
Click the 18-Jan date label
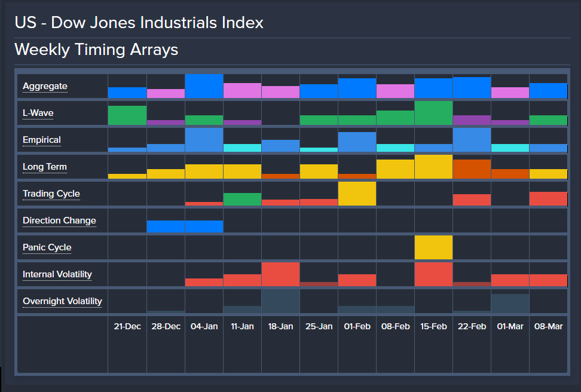pos(280,326)
